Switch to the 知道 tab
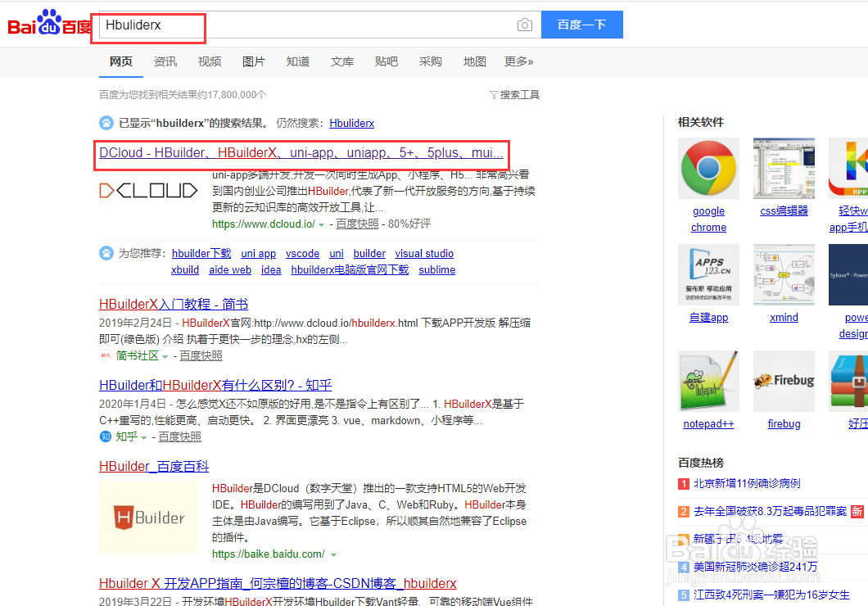 [298, 61]
